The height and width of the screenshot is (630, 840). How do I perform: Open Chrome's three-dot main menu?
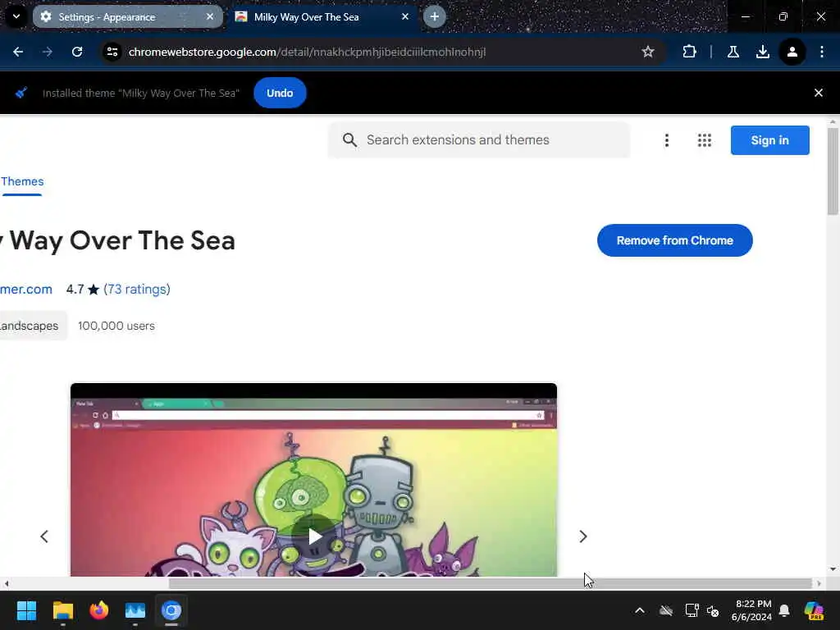click(x=822, y=52)
